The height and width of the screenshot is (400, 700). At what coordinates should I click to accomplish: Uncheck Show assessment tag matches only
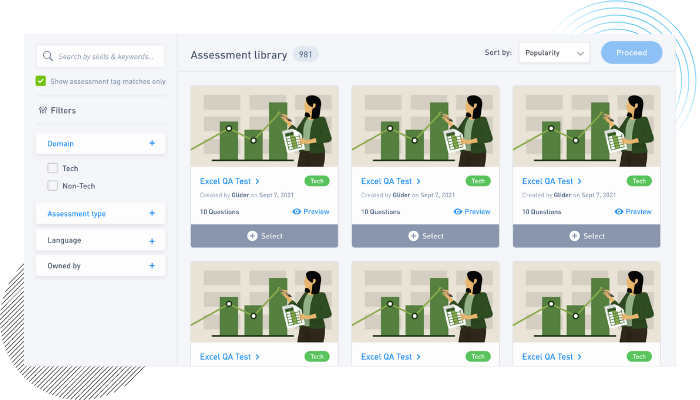pos(41,81)
